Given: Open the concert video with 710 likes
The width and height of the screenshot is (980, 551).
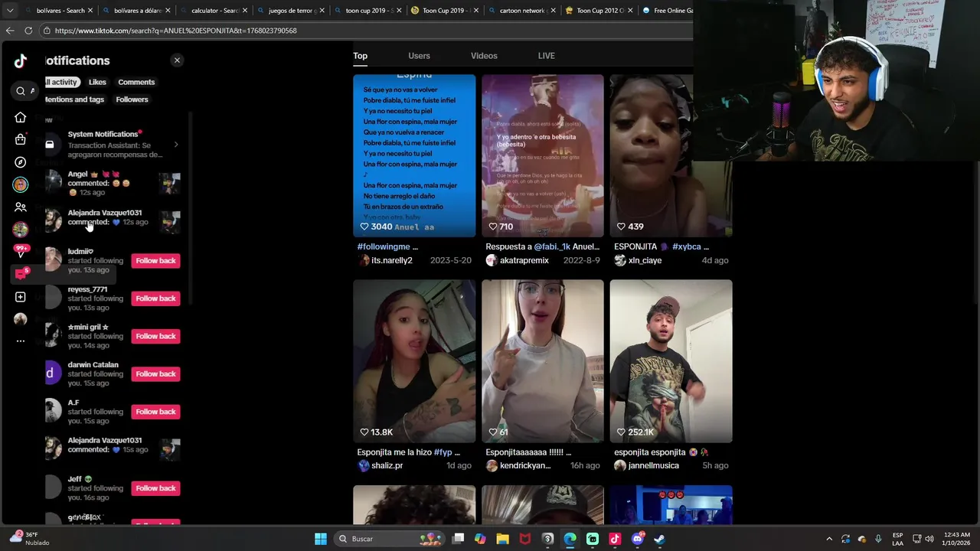Looking at the screenshot, I should click(543, 155).
